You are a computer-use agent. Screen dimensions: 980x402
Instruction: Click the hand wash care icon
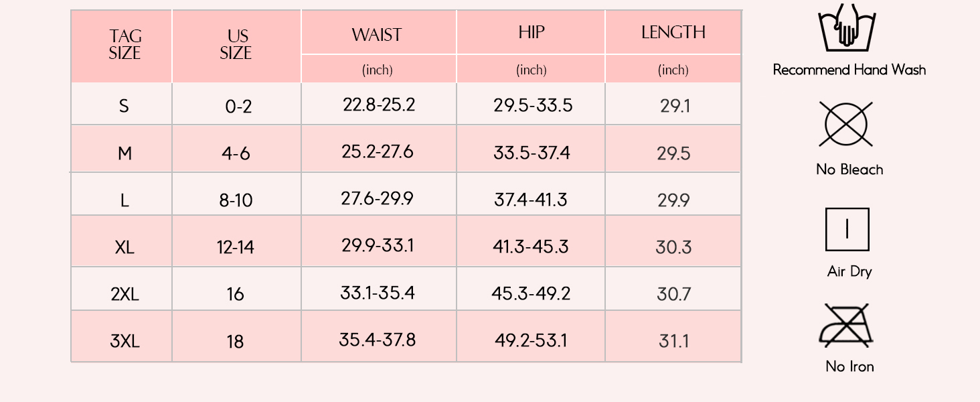point(847,28)
